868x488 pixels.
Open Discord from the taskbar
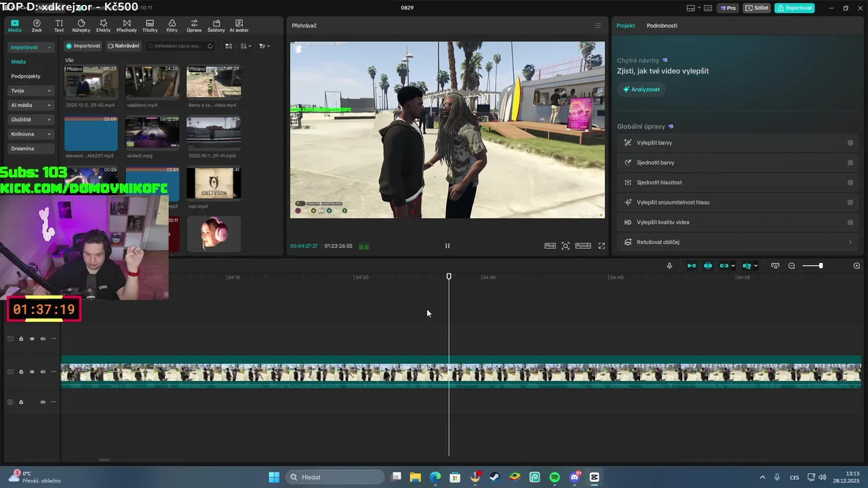(575, 477)
